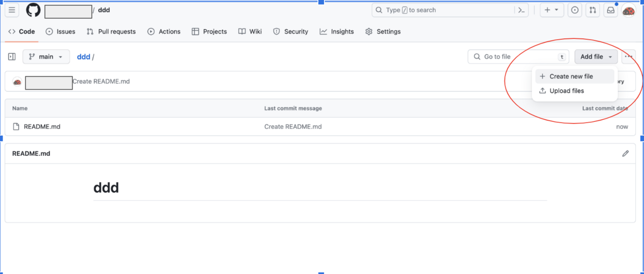Click the README.md file icon
Screen dimensions: 644x274
[16, 127]
